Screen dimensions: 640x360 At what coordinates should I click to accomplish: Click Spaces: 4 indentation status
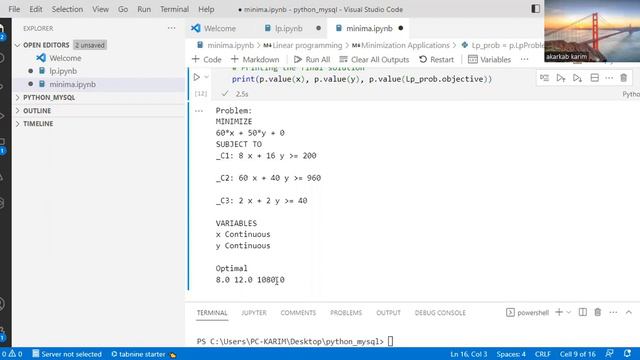[511, 354]
